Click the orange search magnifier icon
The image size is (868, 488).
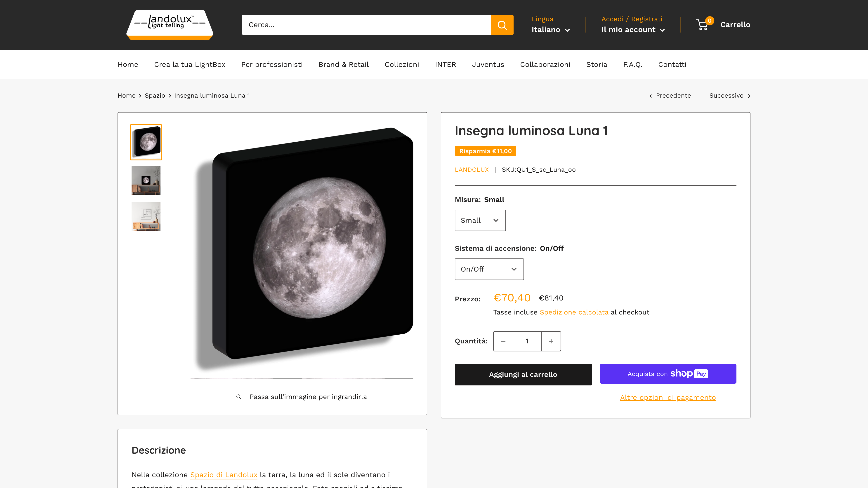pos(502,25)
